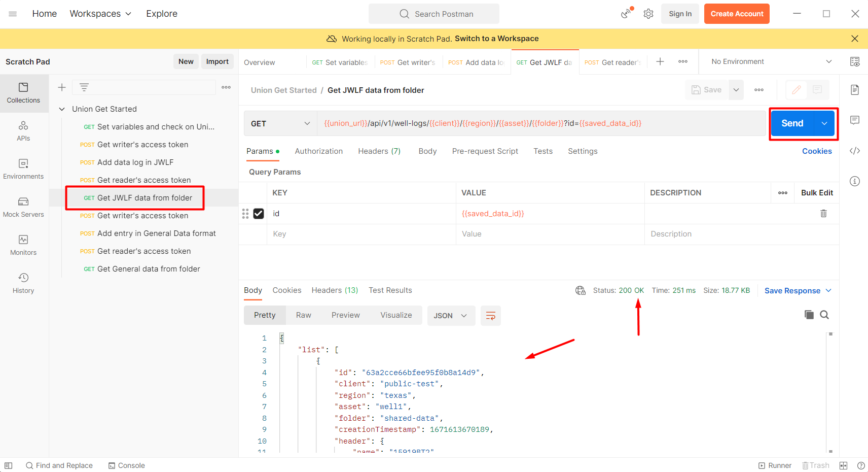Expand the No Environment selector
This screenshot has width=868, height=472.
(771, 62)
